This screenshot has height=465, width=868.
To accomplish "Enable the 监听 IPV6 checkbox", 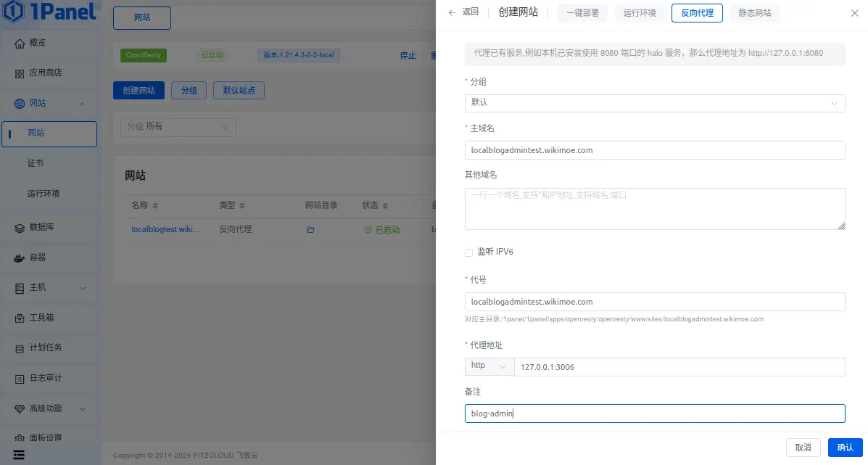I will tap(468, 252).
